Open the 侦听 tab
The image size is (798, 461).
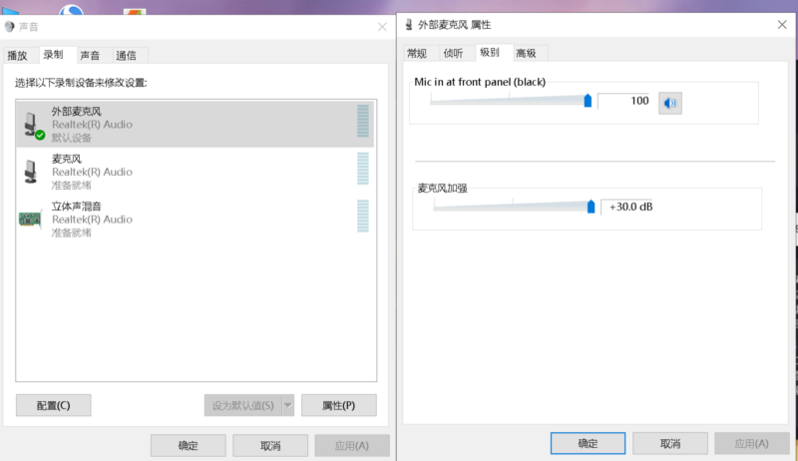coord(453,54)
